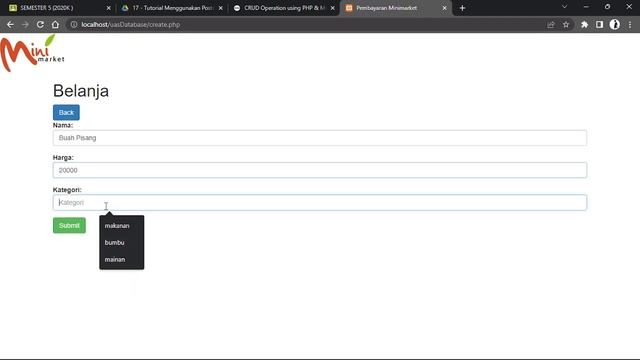Focus the Nama input field
The height and width of the screenshot is (360, 640).
coord(320,138)
